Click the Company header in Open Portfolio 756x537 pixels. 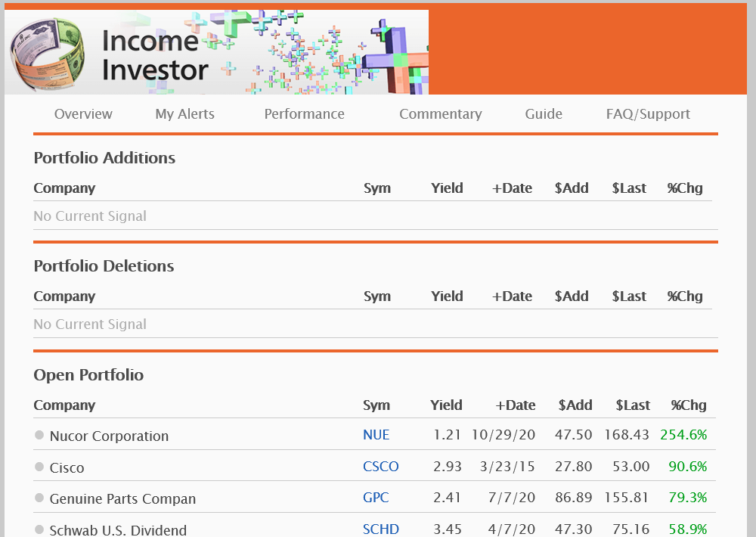64,405
